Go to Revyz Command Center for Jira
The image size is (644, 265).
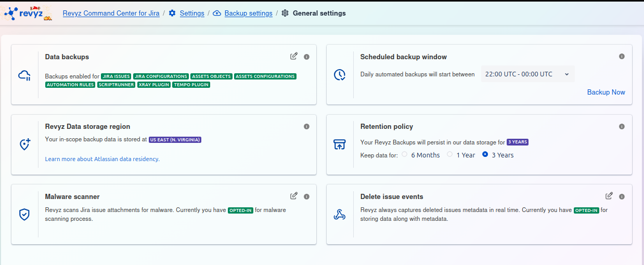[x=111, y=14]
